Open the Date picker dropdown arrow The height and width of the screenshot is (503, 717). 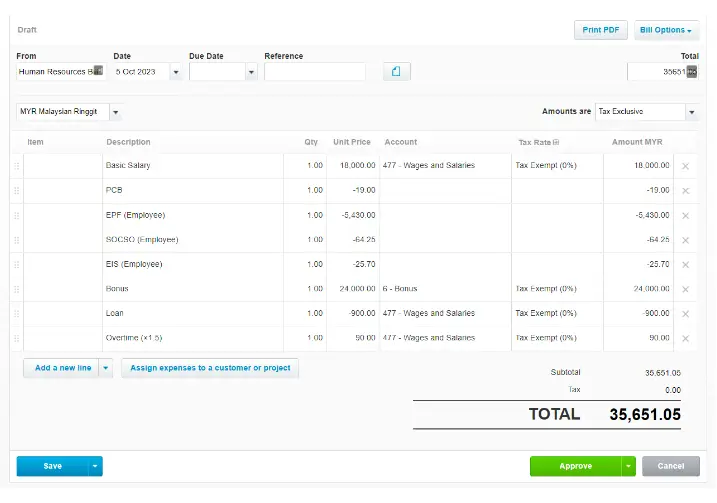click(176, 72)
